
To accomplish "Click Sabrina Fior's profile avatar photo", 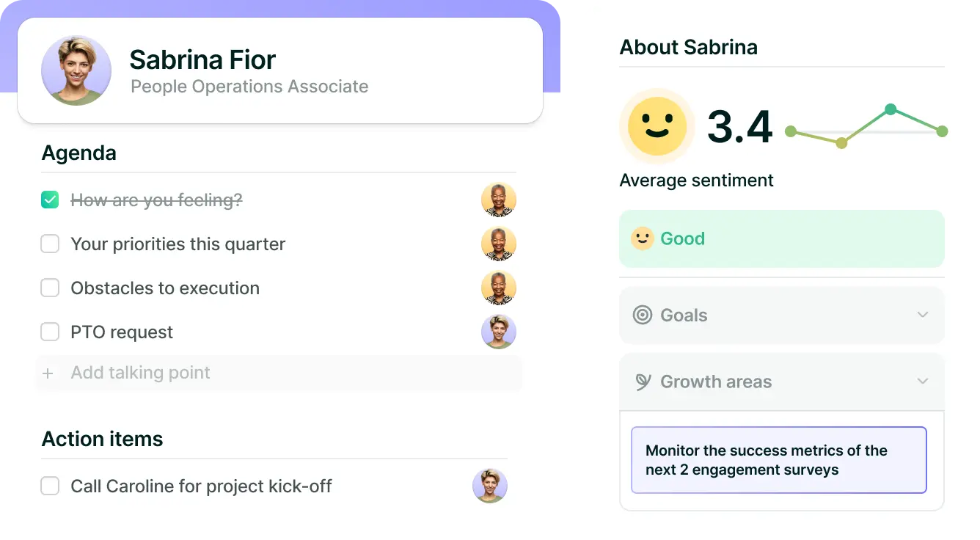I will [76, 70].
